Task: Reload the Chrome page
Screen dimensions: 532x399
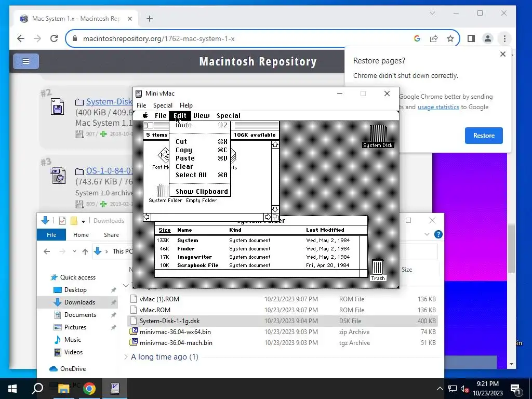Action: tap(54, 38)
